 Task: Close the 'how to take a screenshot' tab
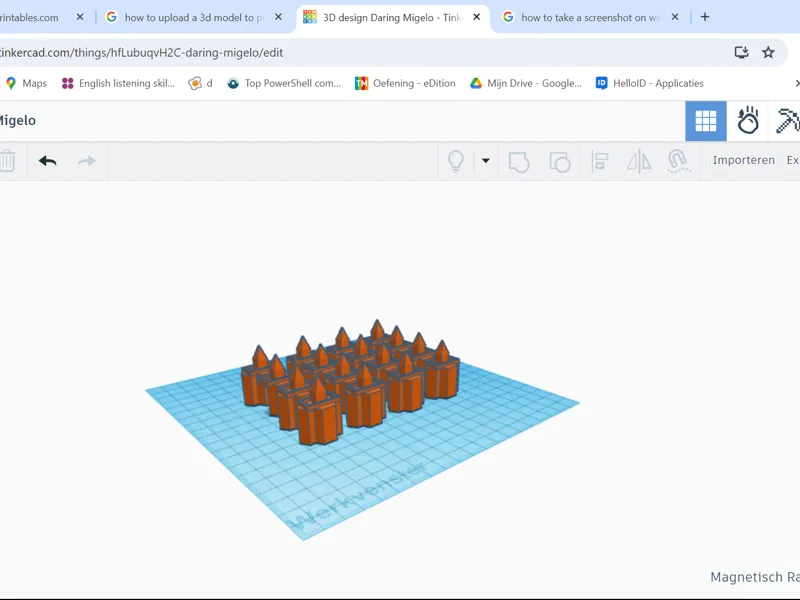[674, 17]
